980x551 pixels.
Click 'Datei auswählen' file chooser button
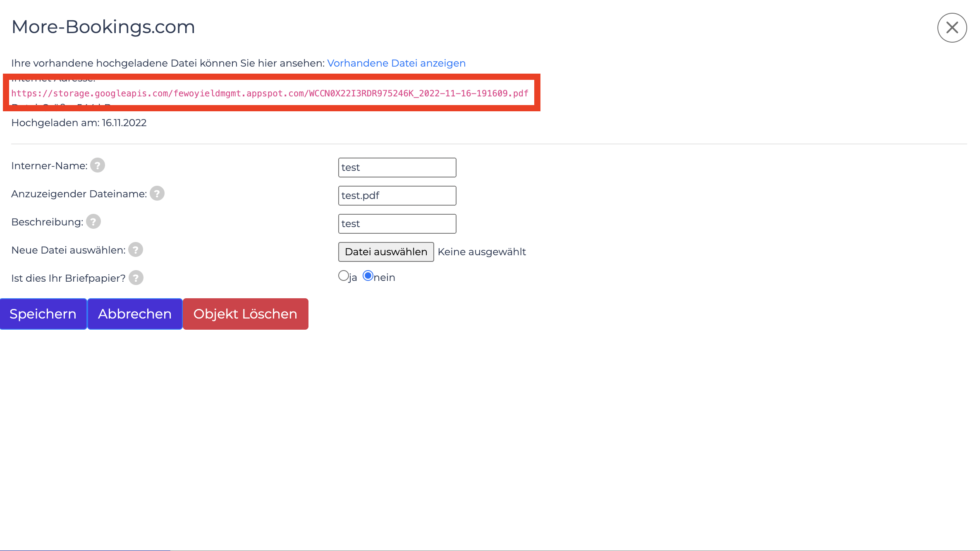click(386, 252)
